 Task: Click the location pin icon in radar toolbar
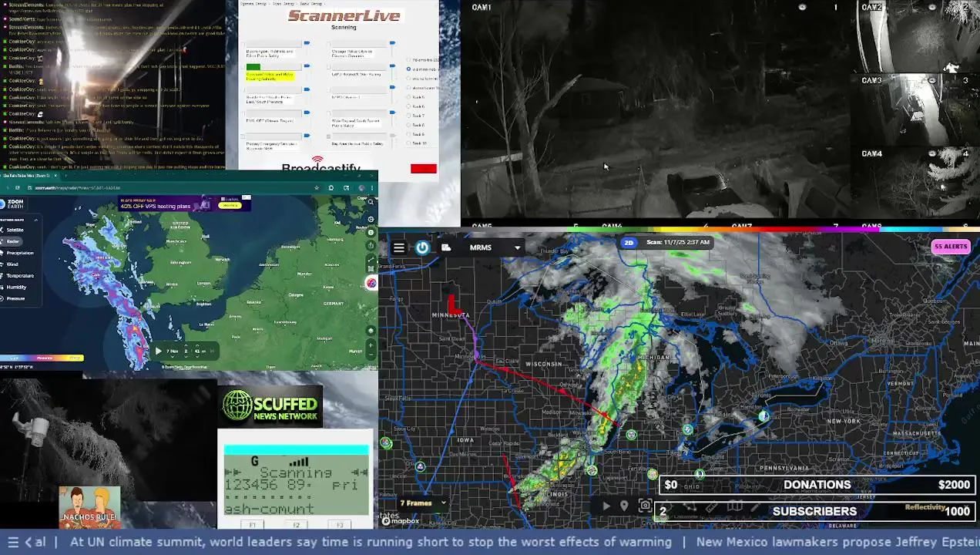pyautogui.click(x=624, y=506)
